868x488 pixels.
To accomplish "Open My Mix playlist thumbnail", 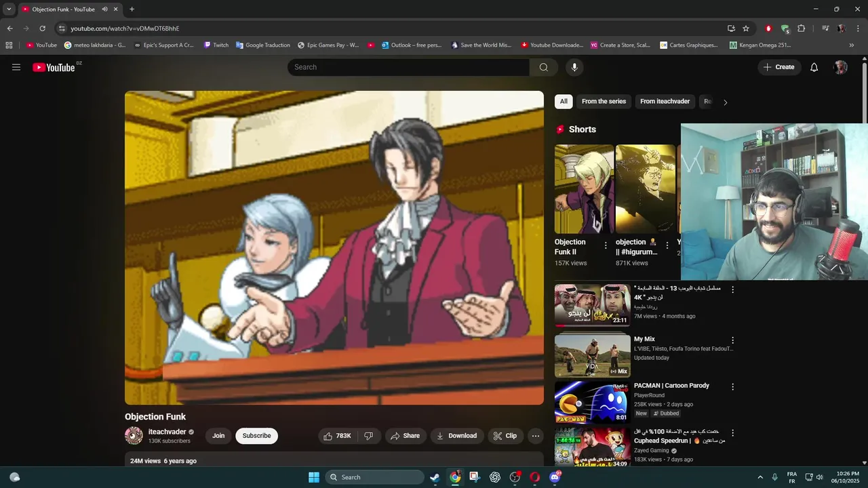I will (x=592, y=356).
